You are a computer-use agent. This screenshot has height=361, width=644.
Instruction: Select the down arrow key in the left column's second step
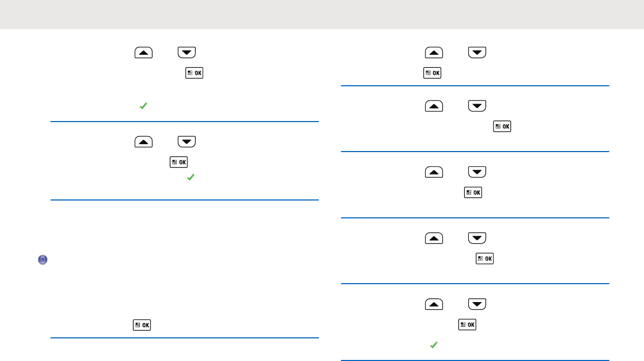(187, 142)
